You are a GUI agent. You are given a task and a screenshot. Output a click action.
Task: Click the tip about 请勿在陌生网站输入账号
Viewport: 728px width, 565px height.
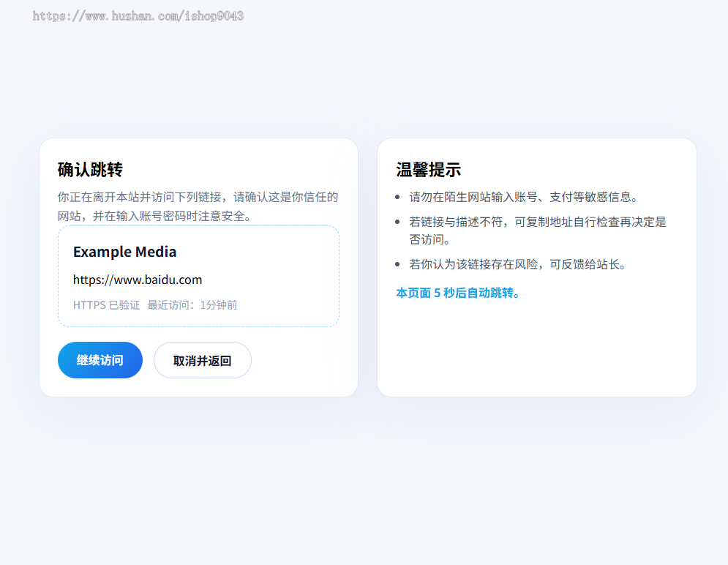coord(523,197)
